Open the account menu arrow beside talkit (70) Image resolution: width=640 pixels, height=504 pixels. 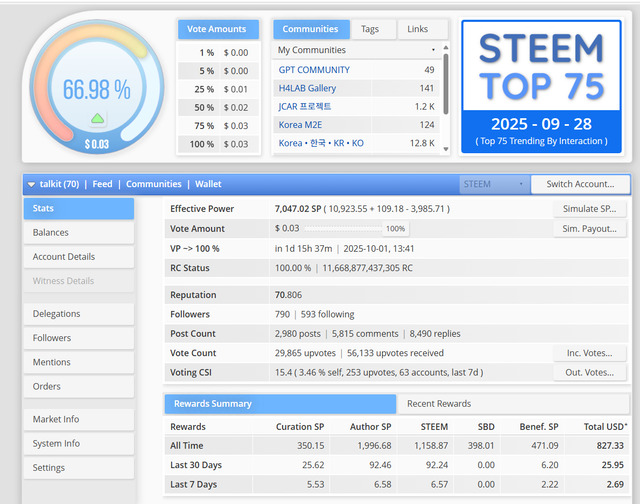point(31,184)
